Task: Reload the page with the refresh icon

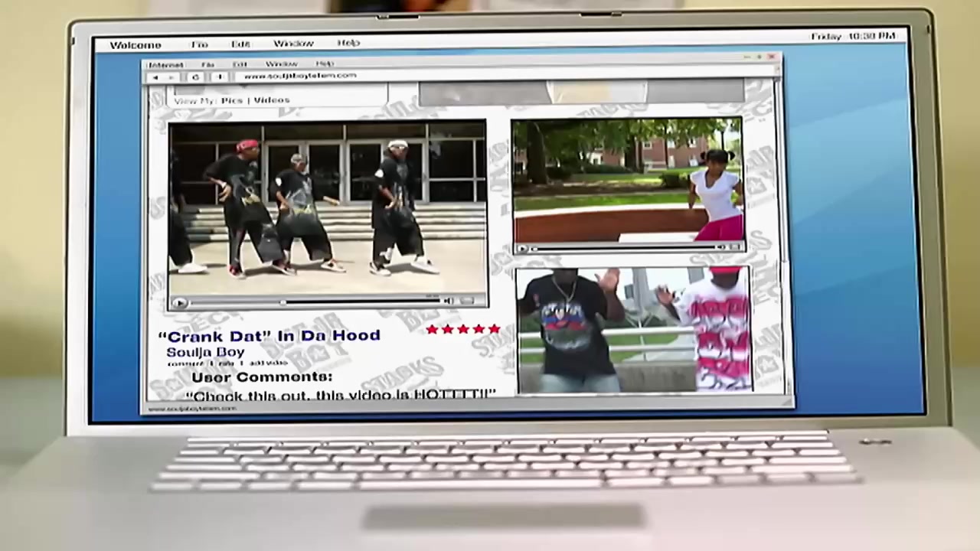Action: tap(196, 77)
